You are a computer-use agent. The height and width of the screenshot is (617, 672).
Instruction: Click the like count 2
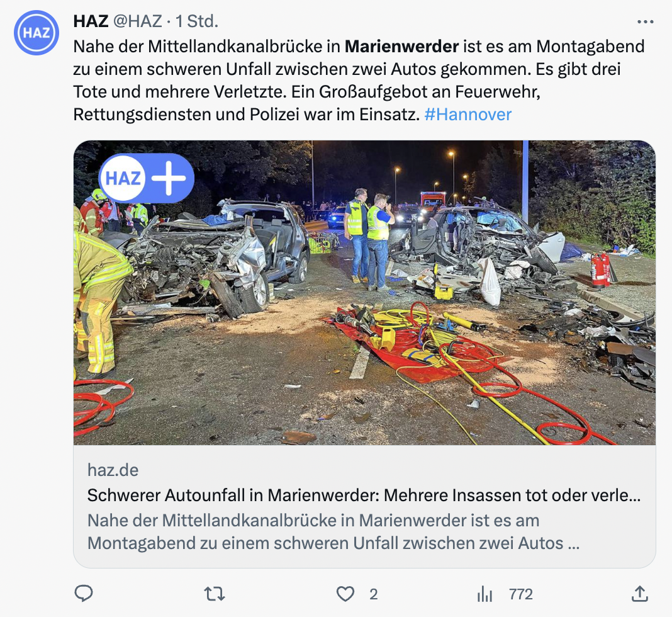(x=373, y=594)
